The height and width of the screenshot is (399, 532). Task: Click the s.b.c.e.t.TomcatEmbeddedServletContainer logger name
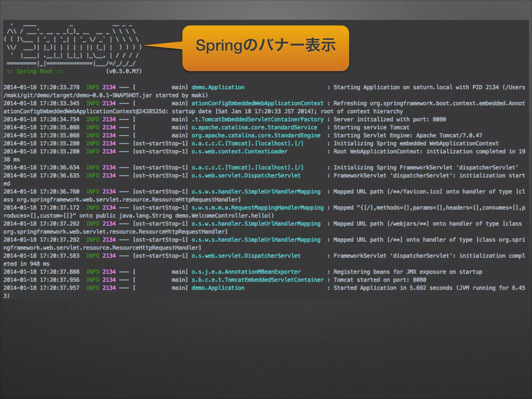(257, 280)
